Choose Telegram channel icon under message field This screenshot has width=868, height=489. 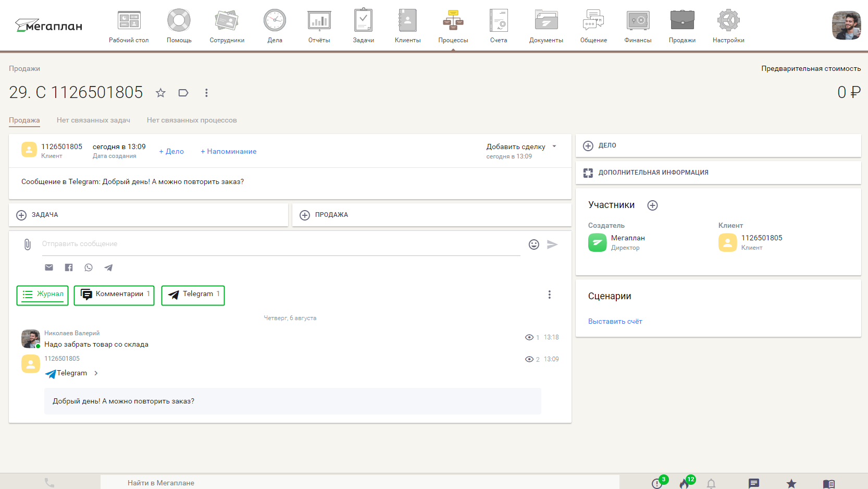coord(108,267)
